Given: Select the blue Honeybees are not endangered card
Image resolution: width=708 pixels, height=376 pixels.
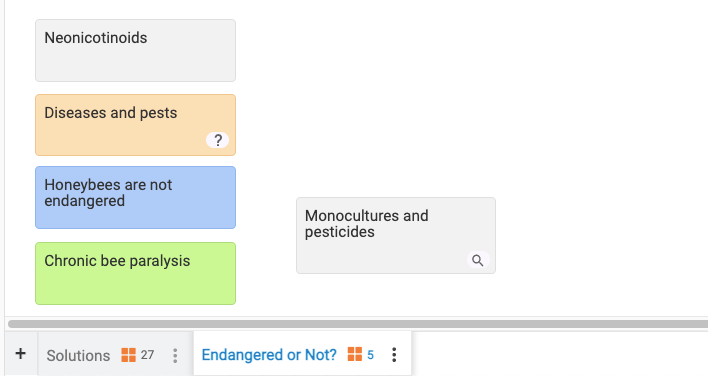Looking at the screenshot, I should [135, 198].
